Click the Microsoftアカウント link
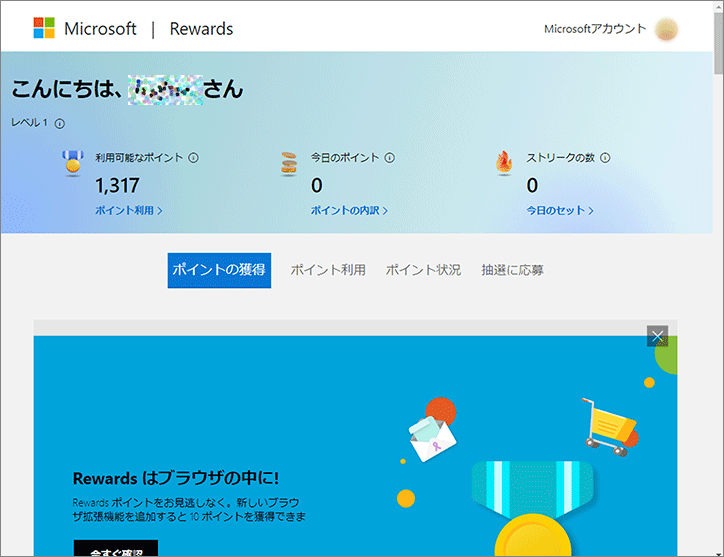 (595, 29)
